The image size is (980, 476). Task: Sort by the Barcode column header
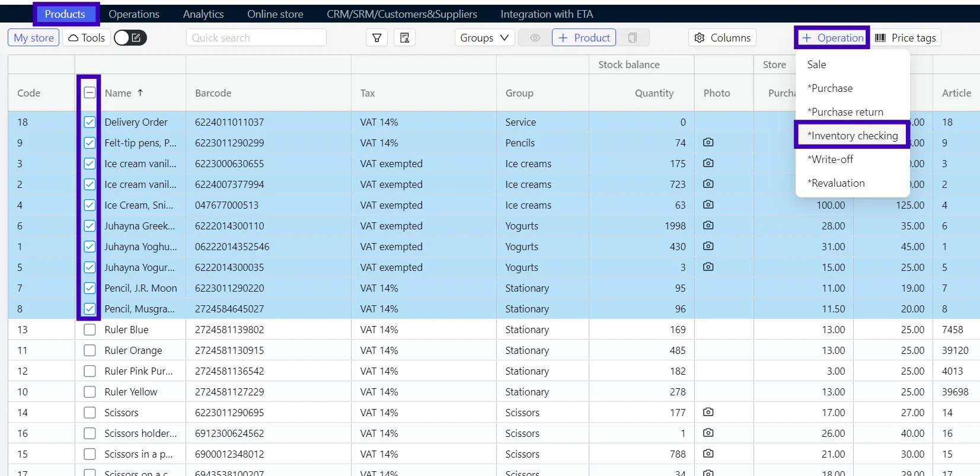coord(213,93)
